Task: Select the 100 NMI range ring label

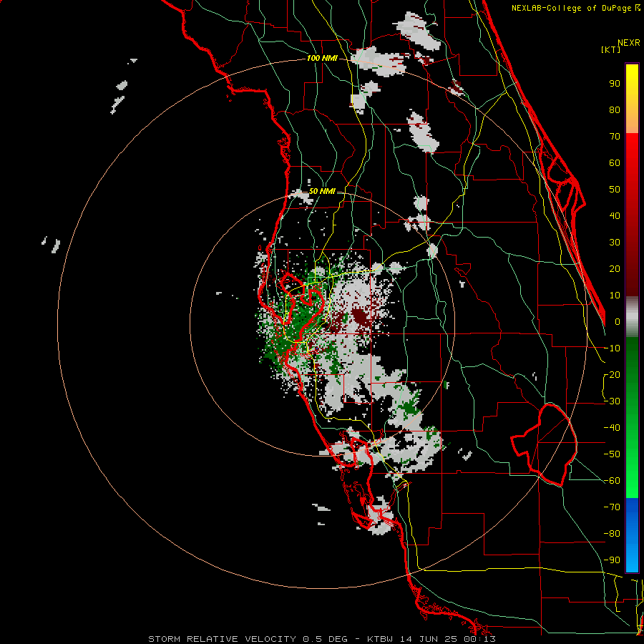Action: [x=322, y=59]
